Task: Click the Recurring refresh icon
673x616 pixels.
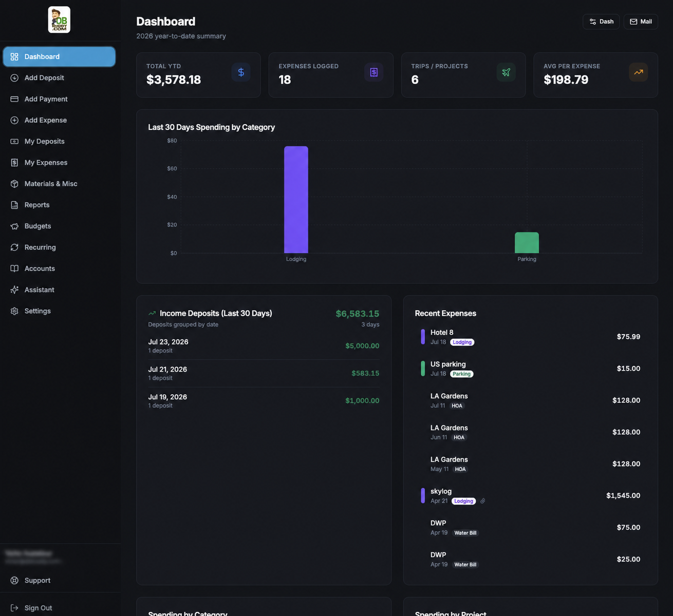Action: click(14, 247)
